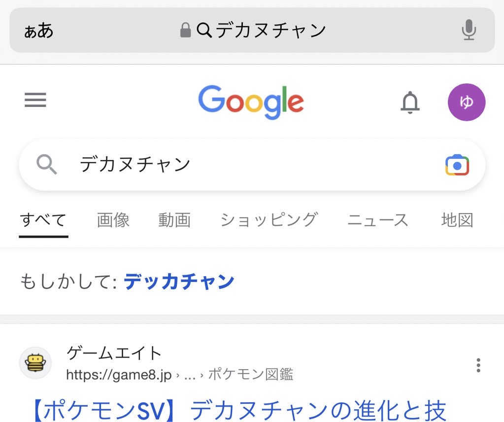Tap the padlock icon in address bar
The image size is (504, 422).
point(185,30)
